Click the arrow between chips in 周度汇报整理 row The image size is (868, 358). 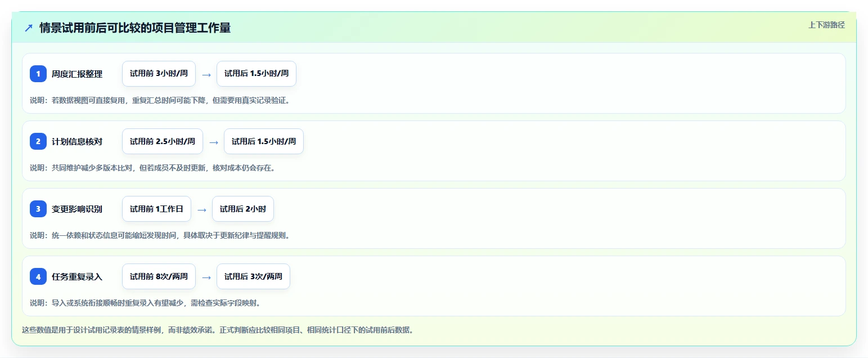point(206,74)
